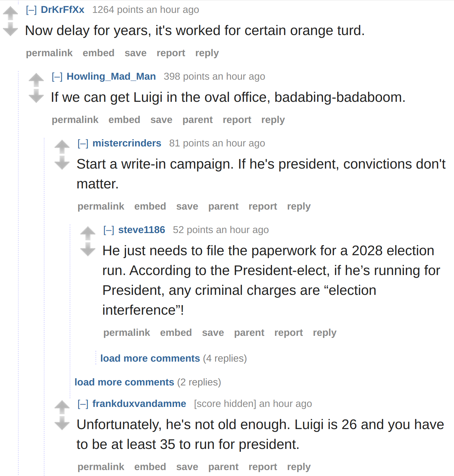Report DrKrFfXx's comment
This screenshot has height=476, width=454.
pos(171,53)
